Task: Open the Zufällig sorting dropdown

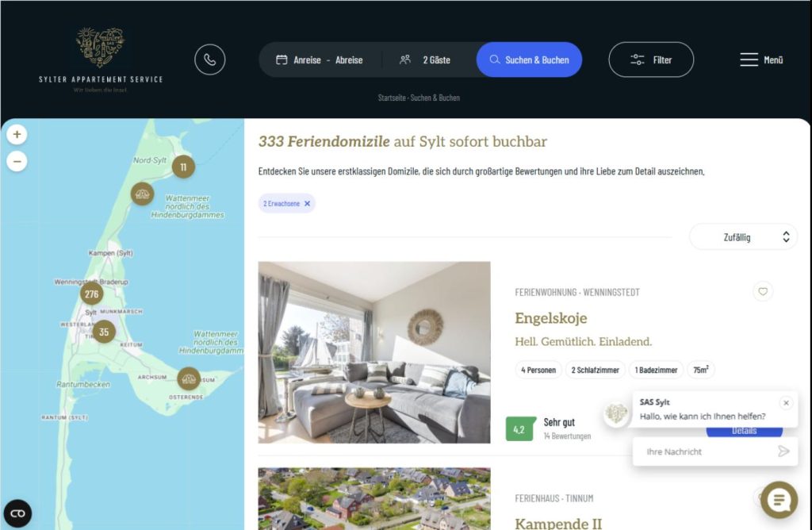Action: click(x=743, y=237)
